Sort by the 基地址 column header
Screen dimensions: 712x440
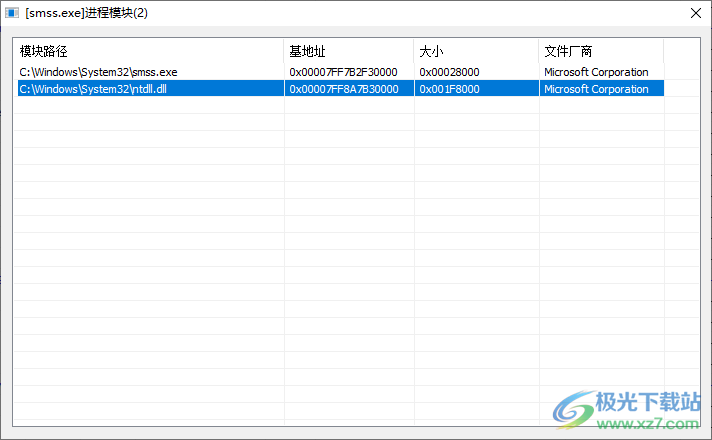point(349,51)
